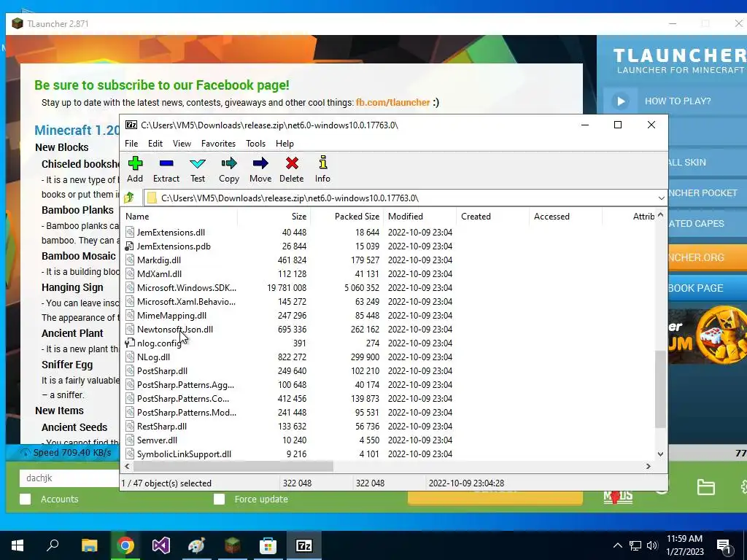Select SymbolicLinkSupport.dll file
Image resolution: width=747 pixels, height=560 pixels.
click(x=184, y=454)
